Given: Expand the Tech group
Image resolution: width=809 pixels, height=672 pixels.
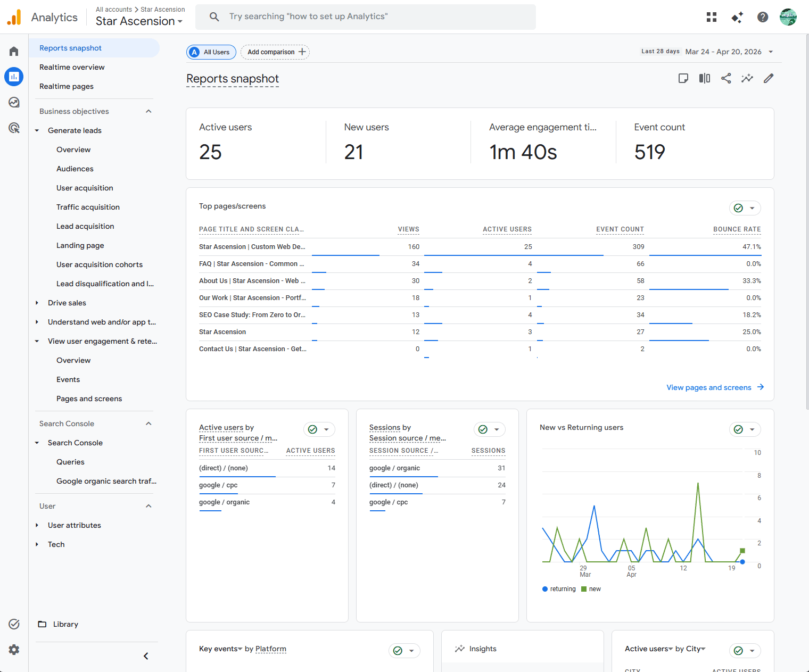Looking at the screenshot, I should click(37, 544).
